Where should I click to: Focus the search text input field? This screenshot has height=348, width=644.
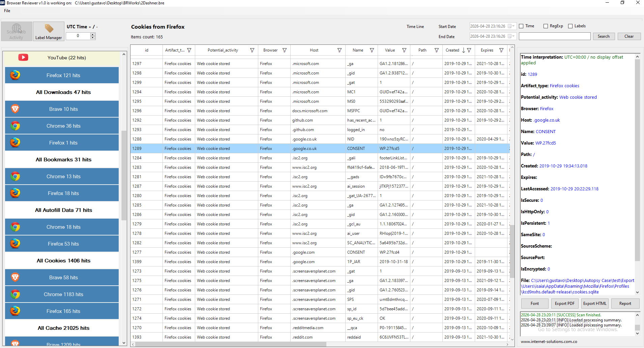(x=555, y=36)
